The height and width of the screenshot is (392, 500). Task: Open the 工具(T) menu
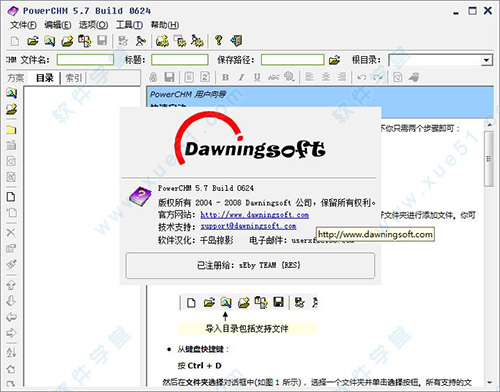pyautogui.click(x=129, y=25)
